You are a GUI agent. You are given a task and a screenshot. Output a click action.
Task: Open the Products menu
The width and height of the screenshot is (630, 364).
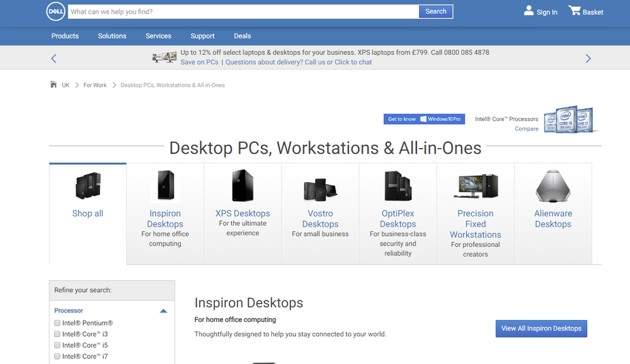[65, 36]
